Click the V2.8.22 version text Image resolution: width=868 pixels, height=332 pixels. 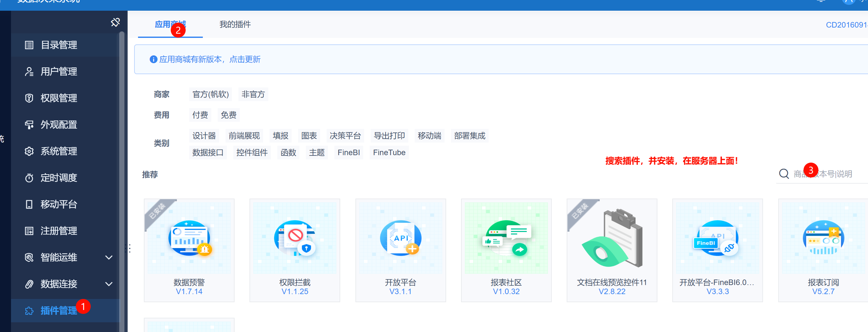[612, 292]
